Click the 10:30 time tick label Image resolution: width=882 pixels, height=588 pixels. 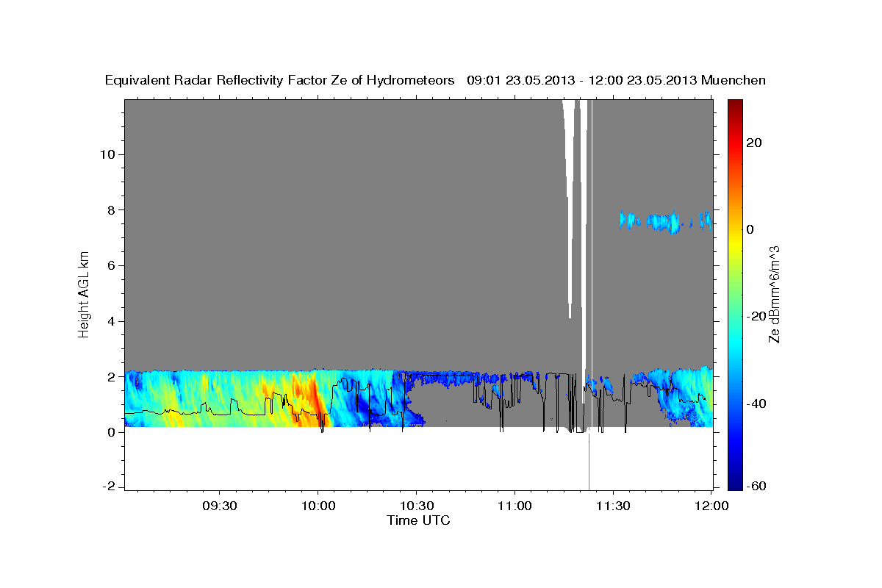click(416, 506)
